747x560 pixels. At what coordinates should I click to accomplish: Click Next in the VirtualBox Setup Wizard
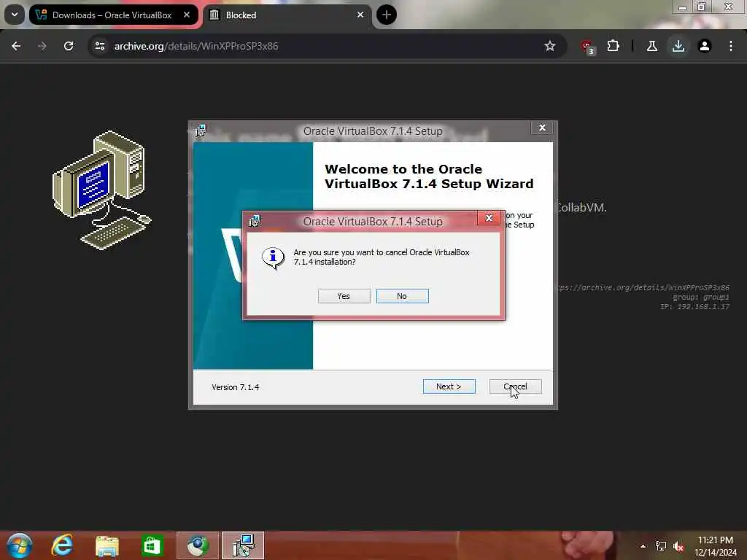(x=449, y=386)
